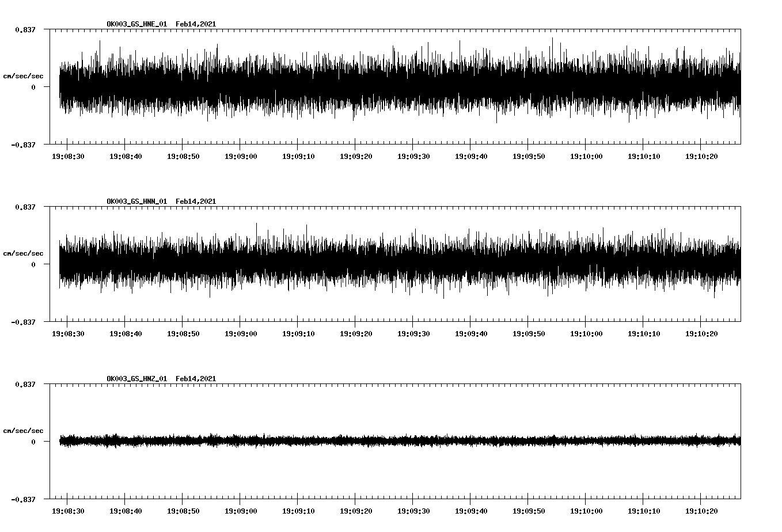The image size is (782, 532).
Task: Select the -0.837 lower amplitude label, bottom plot
Action: point(23,499)
